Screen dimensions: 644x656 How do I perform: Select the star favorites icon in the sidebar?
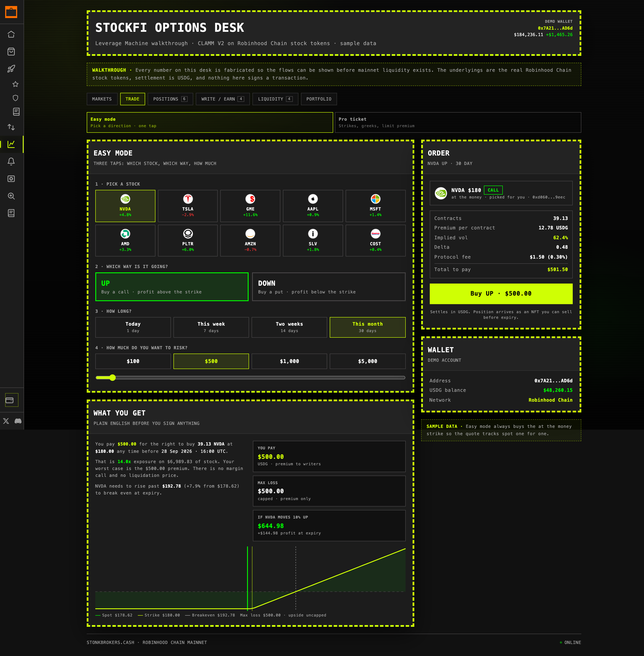[15, 84]
